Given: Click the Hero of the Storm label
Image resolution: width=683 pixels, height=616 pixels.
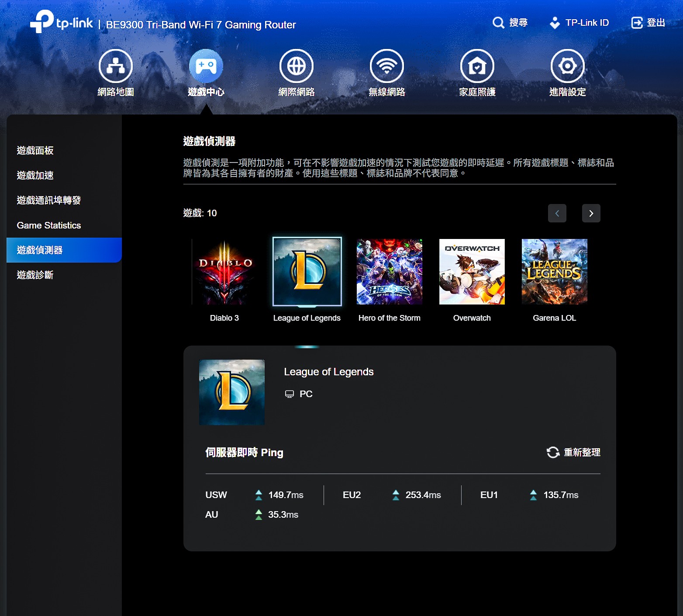Looking at the screenshot, I should pos(390,318).
